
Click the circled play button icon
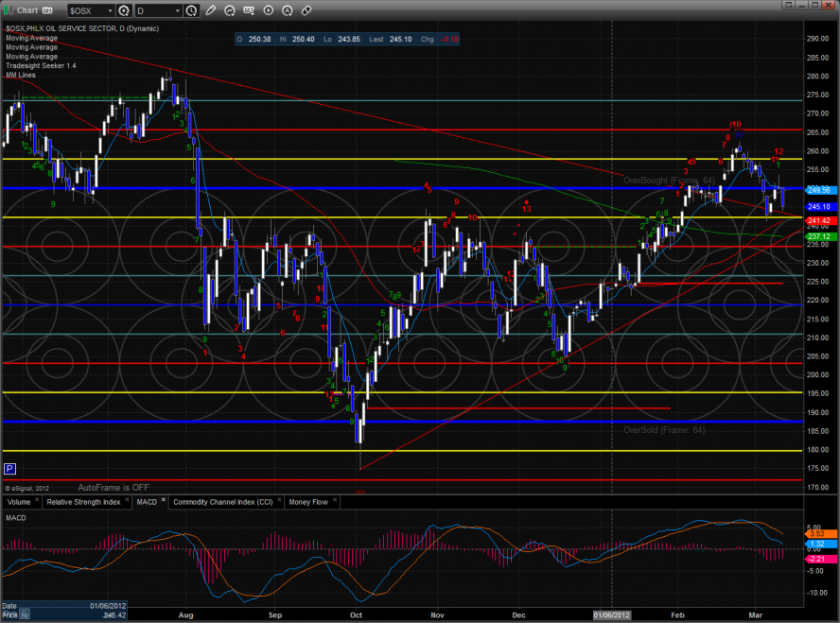[x=271, y=10]
